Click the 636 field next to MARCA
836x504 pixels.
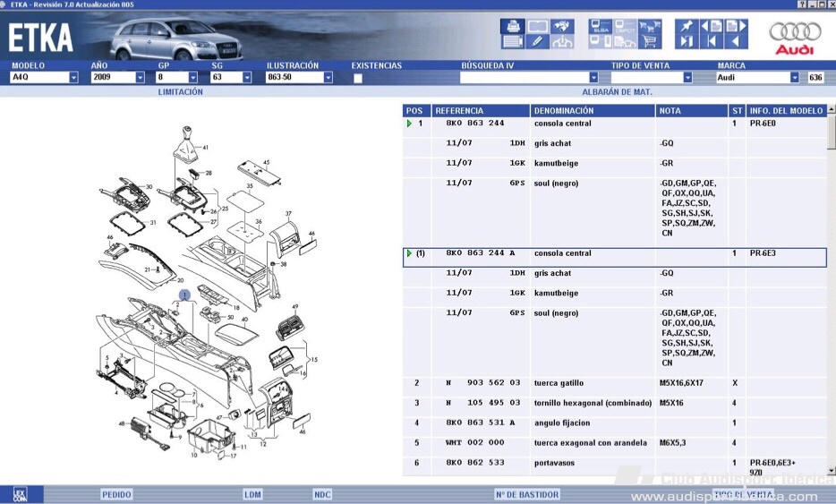(x=815, y=77)
